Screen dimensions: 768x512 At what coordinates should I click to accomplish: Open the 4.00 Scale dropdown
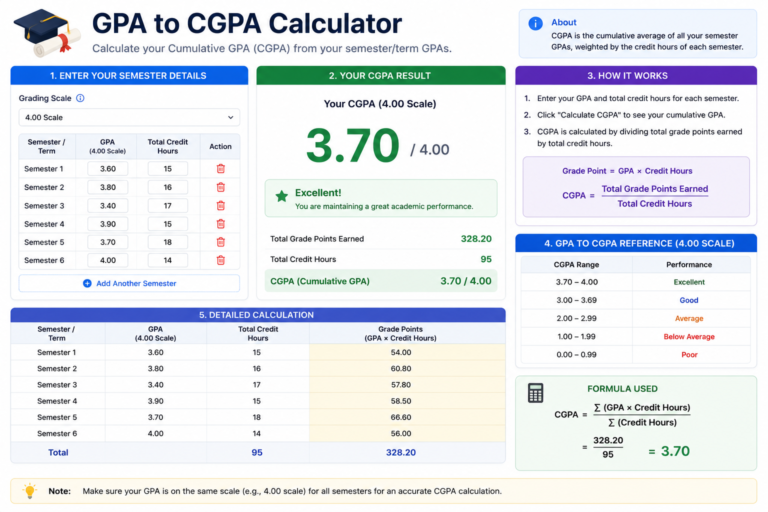[129, 118]
